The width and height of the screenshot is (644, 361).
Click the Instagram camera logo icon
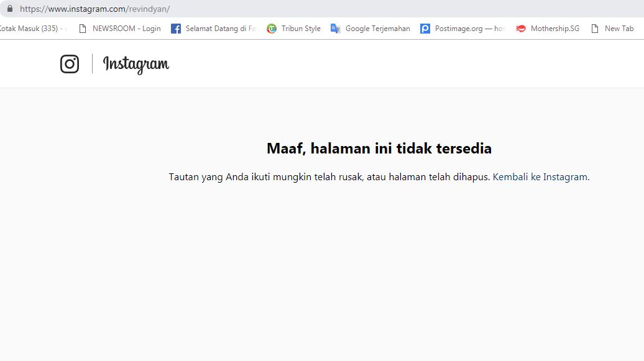[x=70, y=63]
